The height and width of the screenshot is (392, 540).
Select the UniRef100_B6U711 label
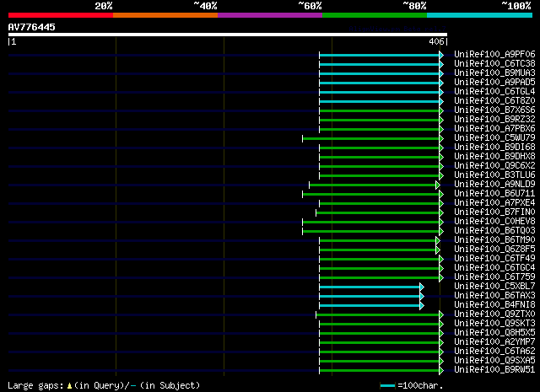pyautogui.click(x=494, y=193)
